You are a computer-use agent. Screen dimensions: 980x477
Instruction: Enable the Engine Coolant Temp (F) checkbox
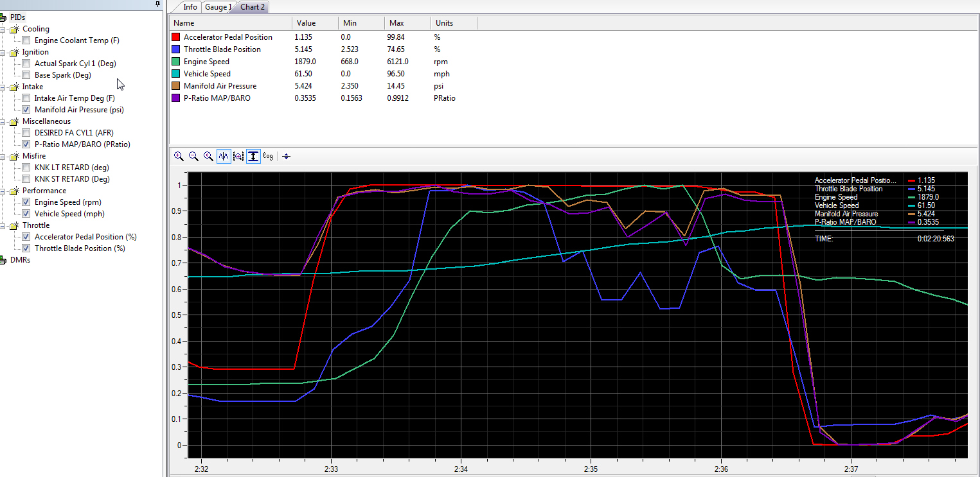[26, 40]
